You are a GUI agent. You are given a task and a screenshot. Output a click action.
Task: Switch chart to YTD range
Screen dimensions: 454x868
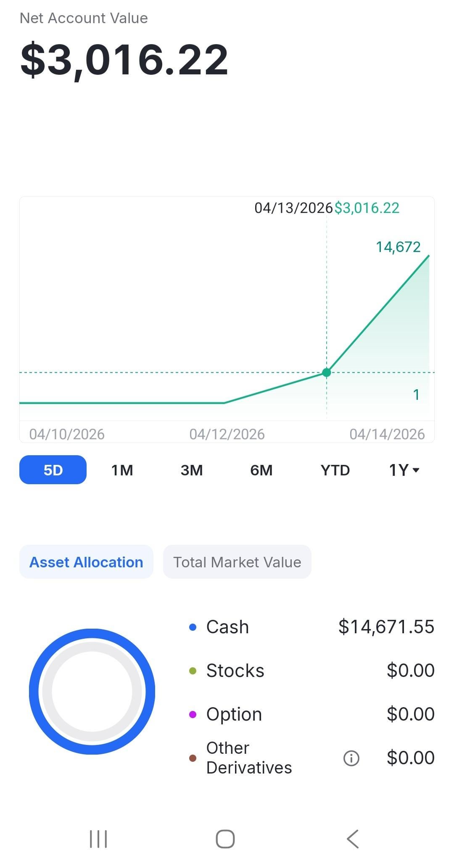coord(335,470)
